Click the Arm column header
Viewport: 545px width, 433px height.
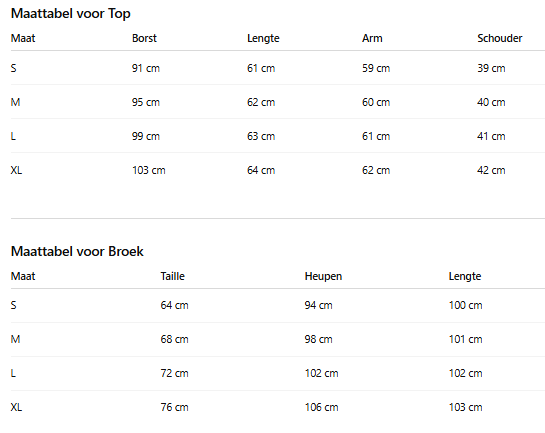click(x=372, y=38)
